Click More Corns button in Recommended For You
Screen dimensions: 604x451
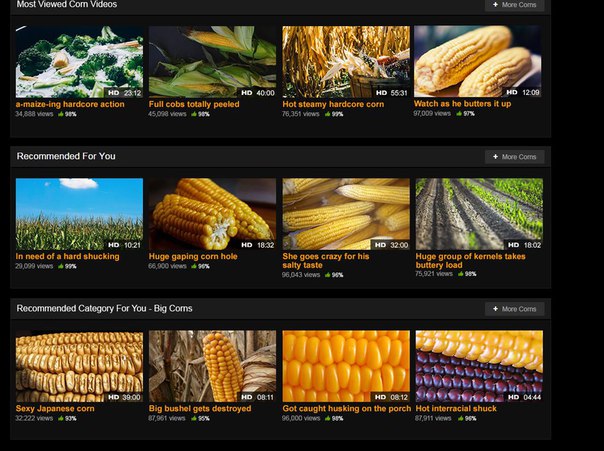pos(515,157)
